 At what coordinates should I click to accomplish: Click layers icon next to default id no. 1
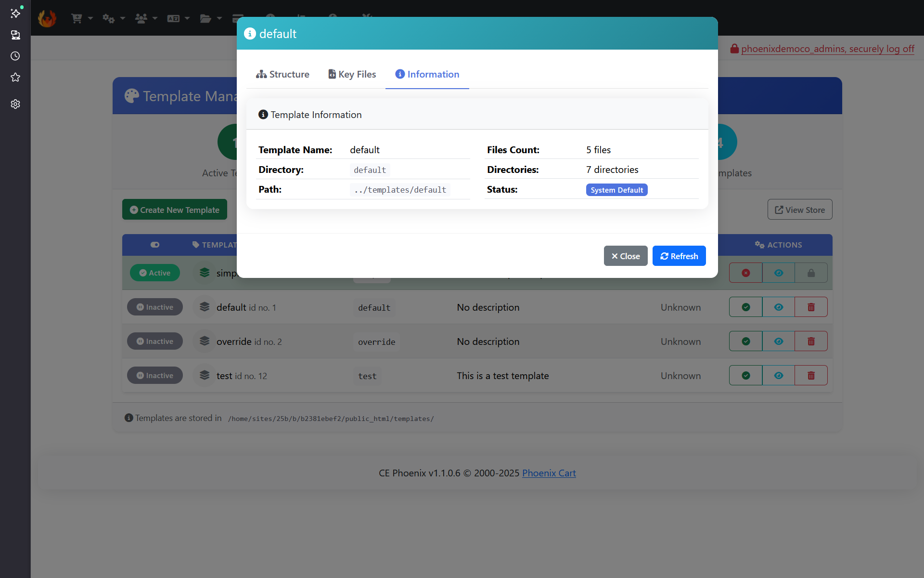205,307
